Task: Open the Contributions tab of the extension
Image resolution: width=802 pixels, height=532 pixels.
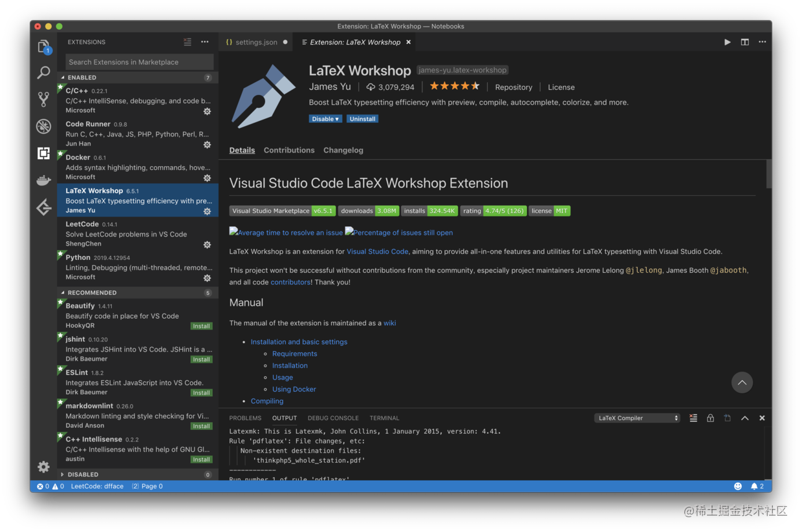Action: [x=288, y=150]
